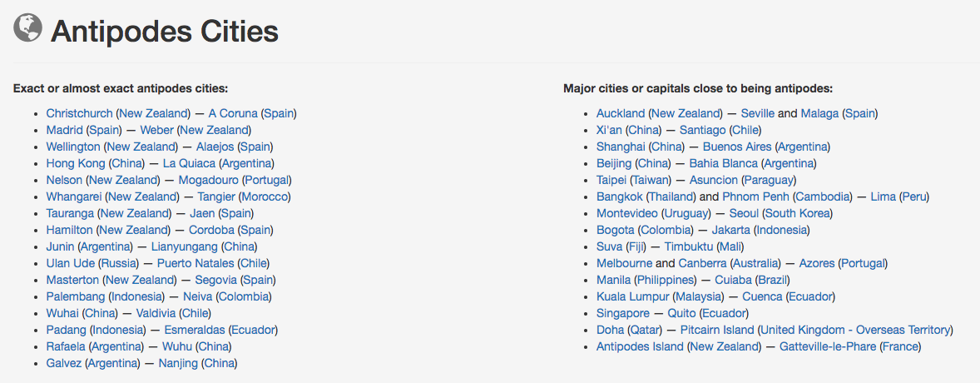Open the La Quiaca link
Image resolution: width=980 pixels, height=383 pixels.
[189, 163]
